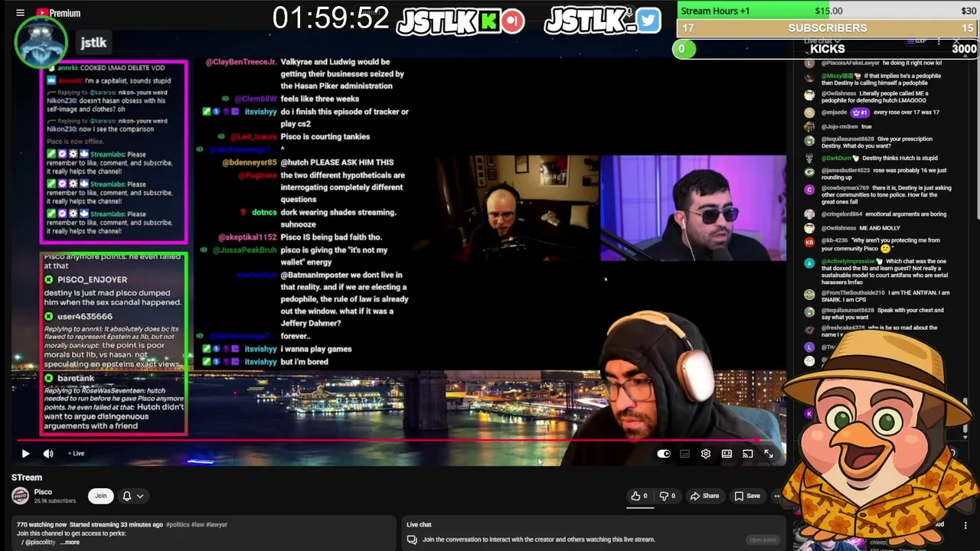Screen dimensions: 980x551
Task: Open the YouTube hamburger guide menu
Action: pyautogui.click(x=20, y=13)
